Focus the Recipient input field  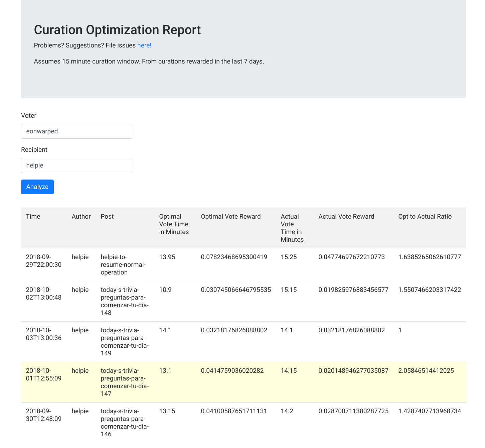coord(76,165)
